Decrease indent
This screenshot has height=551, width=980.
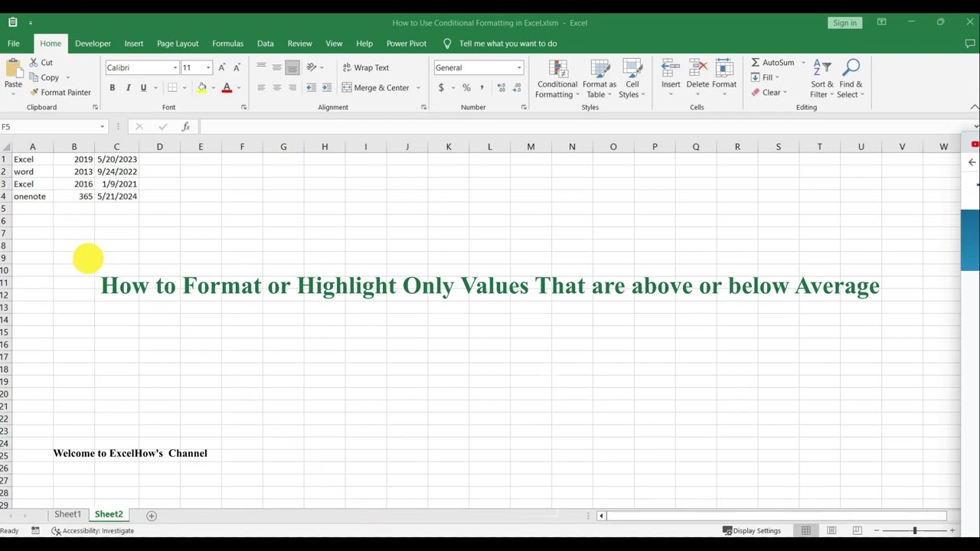coord(312,88)
